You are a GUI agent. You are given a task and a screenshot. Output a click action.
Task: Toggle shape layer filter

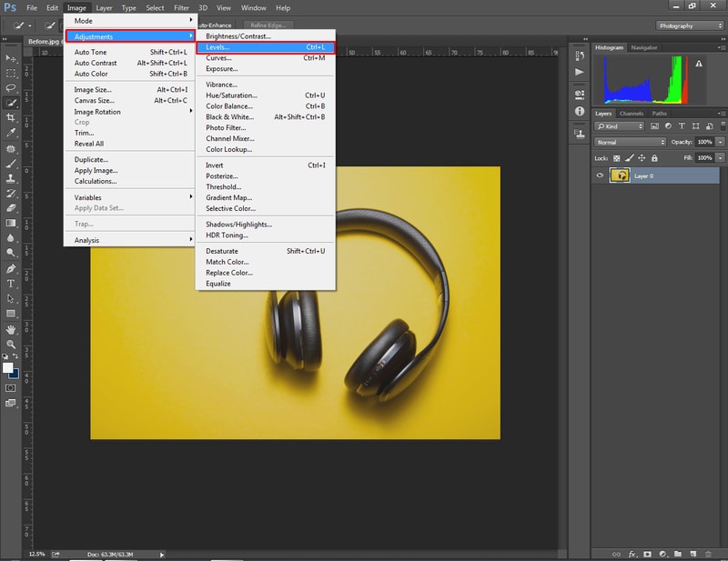coord(695,126)
